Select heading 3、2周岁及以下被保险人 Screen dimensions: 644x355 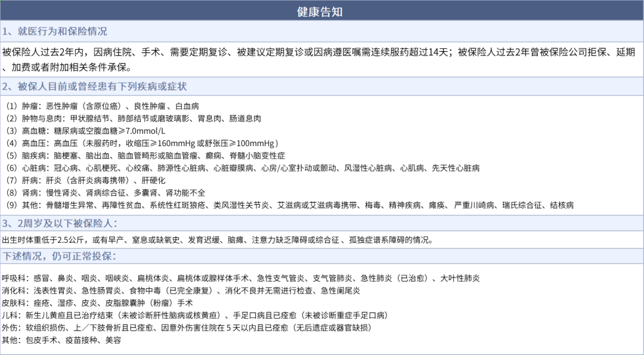point(60,224)
